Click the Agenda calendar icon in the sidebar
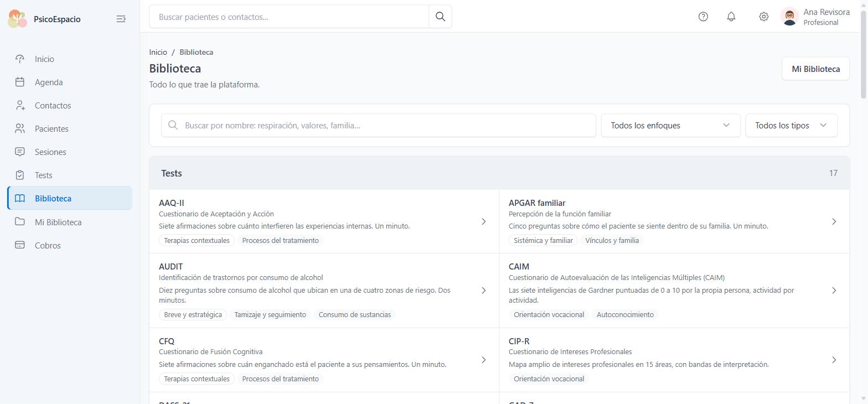 (x=20, y=82)
